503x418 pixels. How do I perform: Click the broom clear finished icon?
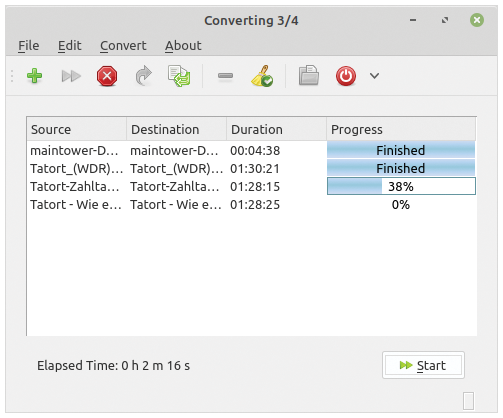pyautogui.click(x=262, y=76)
